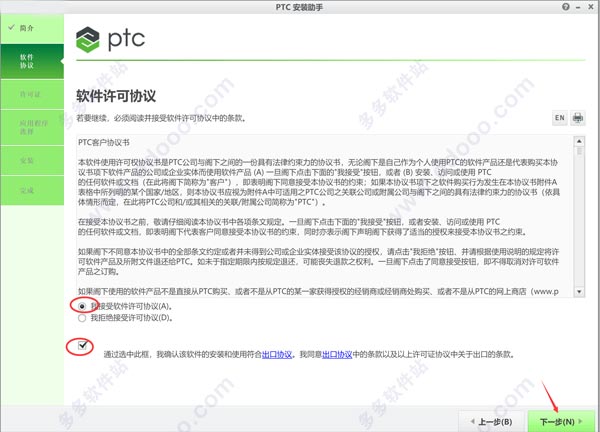600x432 pixels.
Task: Select the 应用程序选择 sidebar step
Action: (32, 127)
